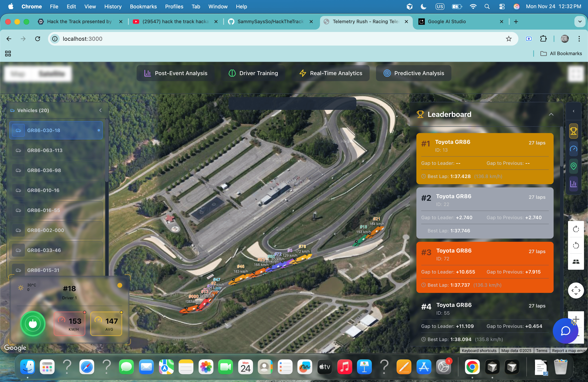Click the map pan compass control
The width and height of the screenshot is (588, 382).
576,290
